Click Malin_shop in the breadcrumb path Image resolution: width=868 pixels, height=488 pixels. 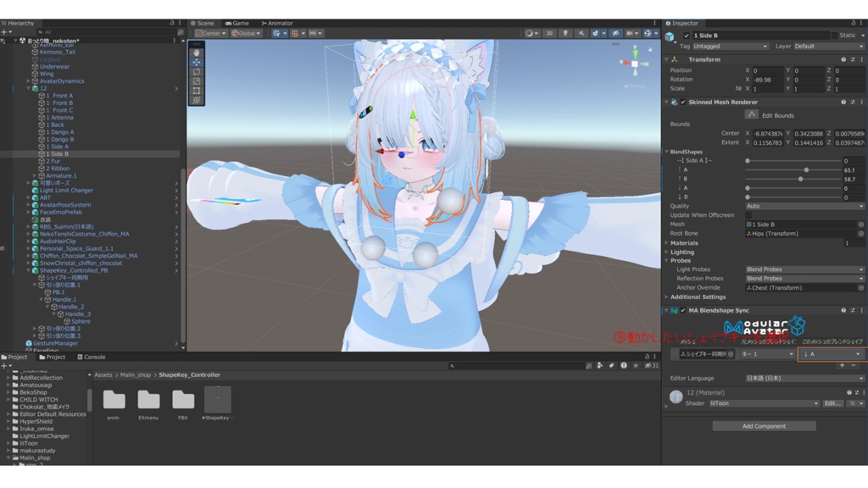coord(135,375)
